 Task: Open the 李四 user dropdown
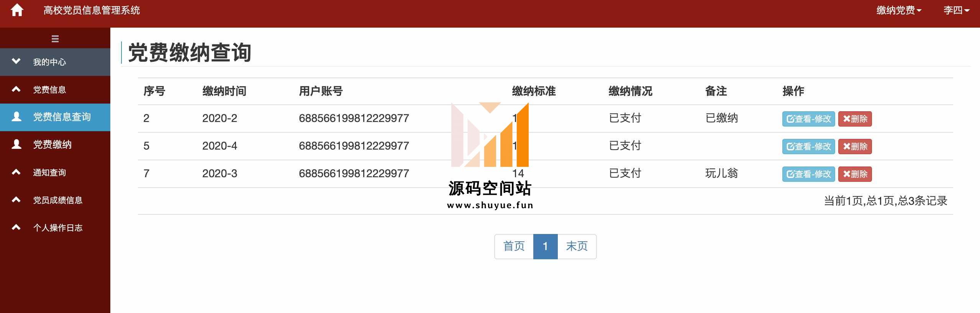pos(956,10)
